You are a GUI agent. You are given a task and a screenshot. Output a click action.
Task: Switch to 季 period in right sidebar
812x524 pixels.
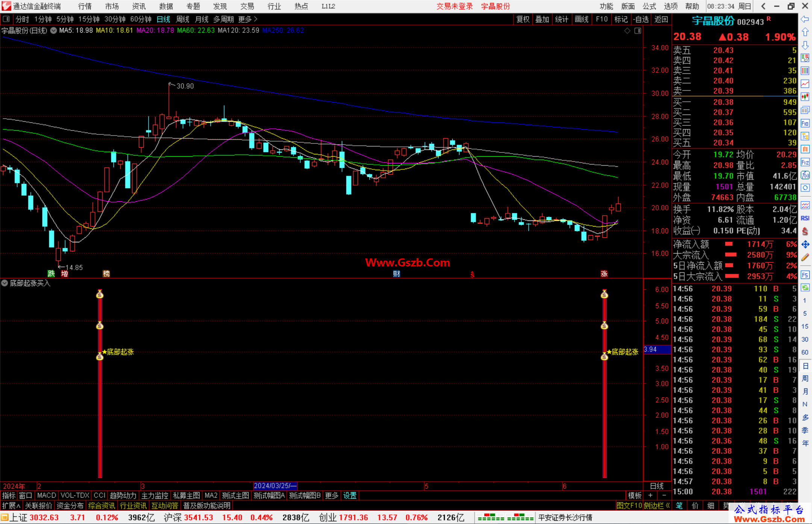805,430
